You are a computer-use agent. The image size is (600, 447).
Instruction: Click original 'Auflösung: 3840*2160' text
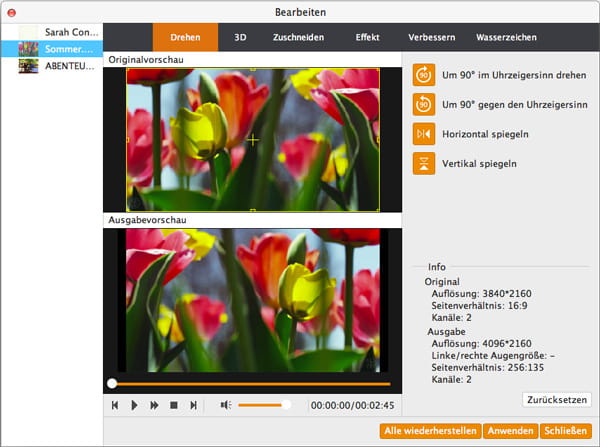[481, 294]
